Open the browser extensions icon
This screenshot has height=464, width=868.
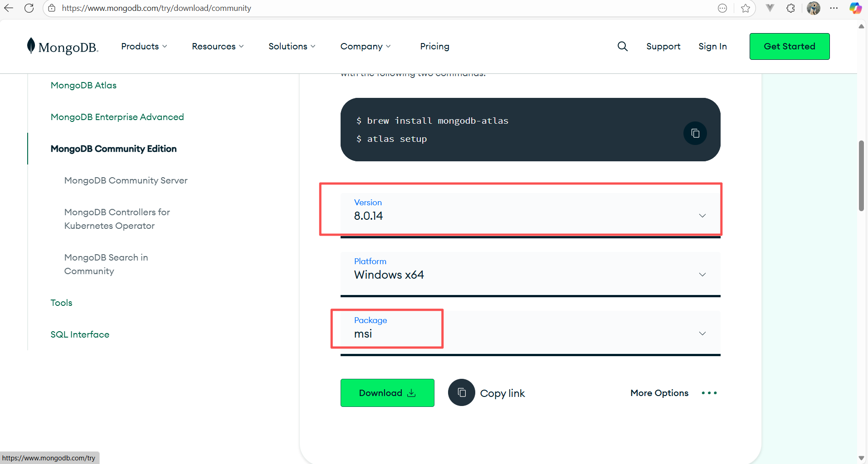point(791,8)
